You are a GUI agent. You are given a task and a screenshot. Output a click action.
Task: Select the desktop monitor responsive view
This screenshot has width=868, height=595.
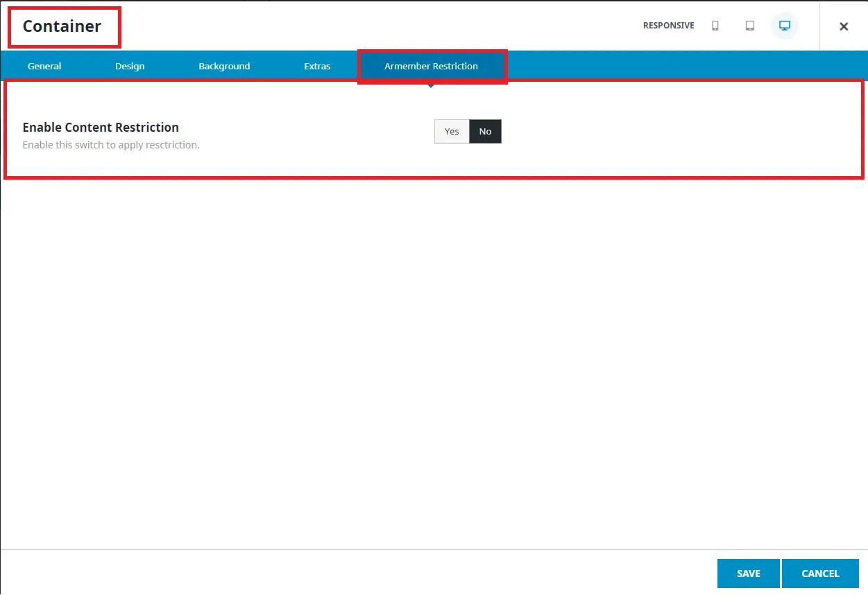pos(785,26)
